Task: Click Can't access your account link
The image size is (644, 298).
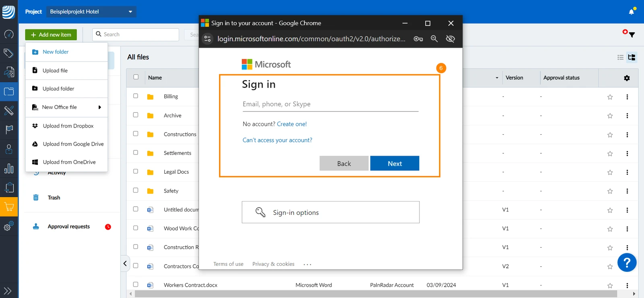Action: (277, 140)
